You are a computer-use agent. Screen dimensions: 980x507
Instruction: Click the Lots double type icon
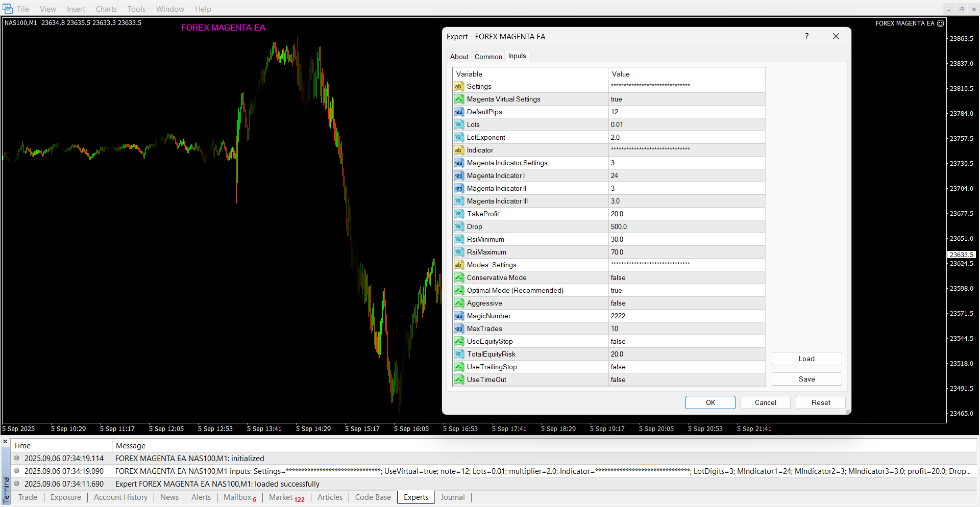(x=459, y=125)
